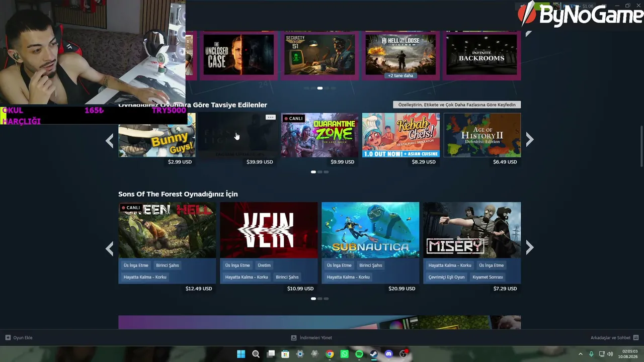This screenshot has width=644, height=362.
Task: Open Google Chrome from the taskbar
Action: point(330,354)
